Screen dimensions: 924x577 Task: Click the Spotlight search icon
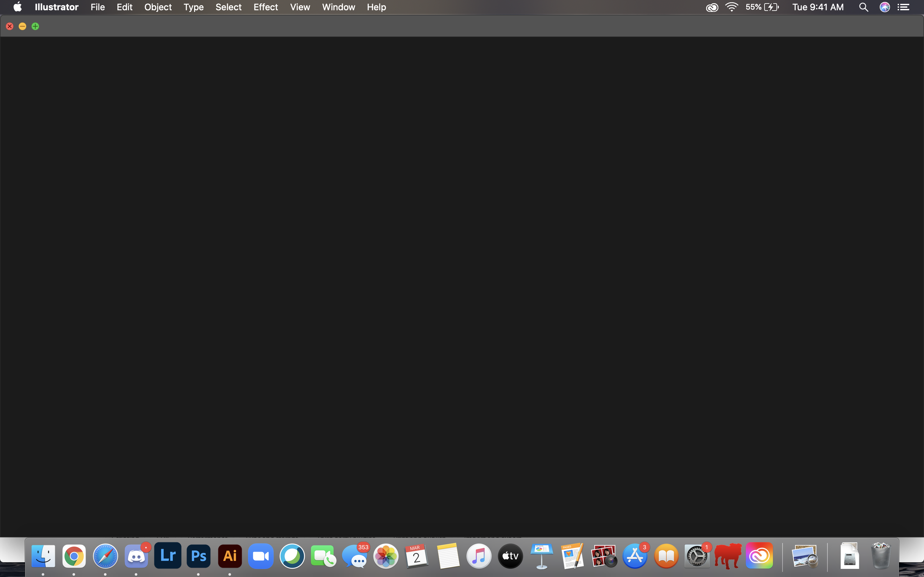tap(863, 7)
